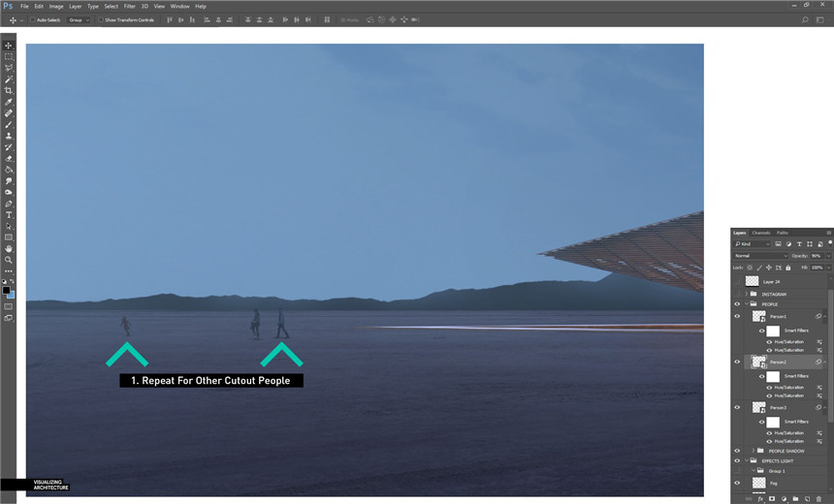Open the Auto-Select Group dropdown
Screen dimensions: 834x504
[x=79, y=19]
